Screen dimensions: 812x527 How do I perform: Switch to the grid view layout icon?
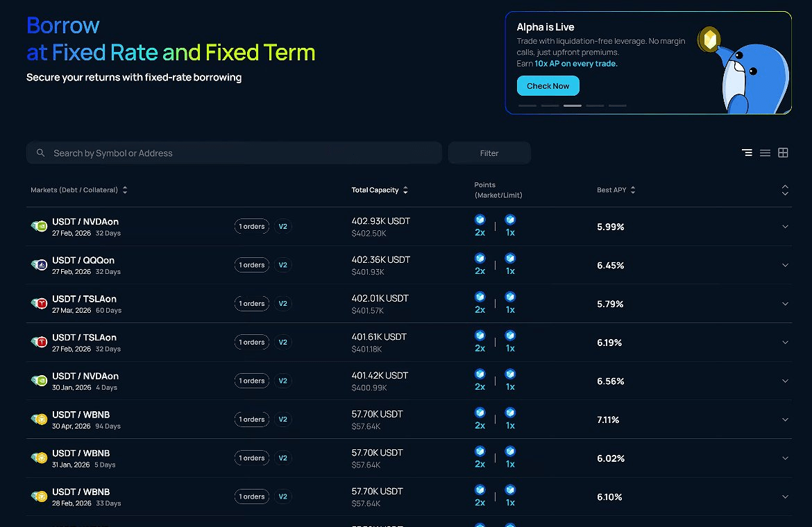783,153
